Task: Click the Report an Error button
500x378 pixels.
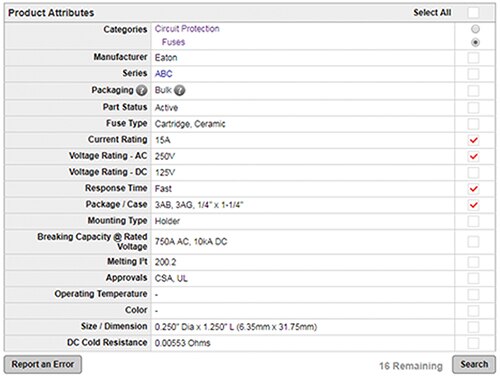Action: point(43,364)
